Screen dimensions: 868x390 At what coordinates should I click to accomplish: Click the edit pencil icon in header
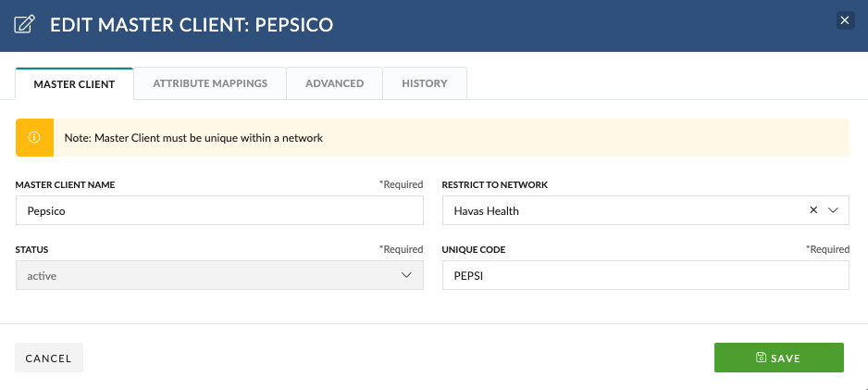click(24, 24)
